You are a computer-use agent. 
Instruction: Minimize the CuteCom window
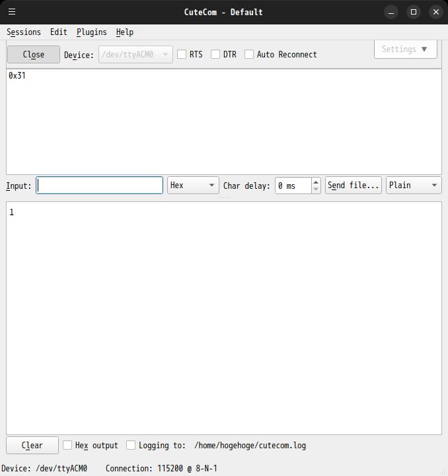(391, 12)
